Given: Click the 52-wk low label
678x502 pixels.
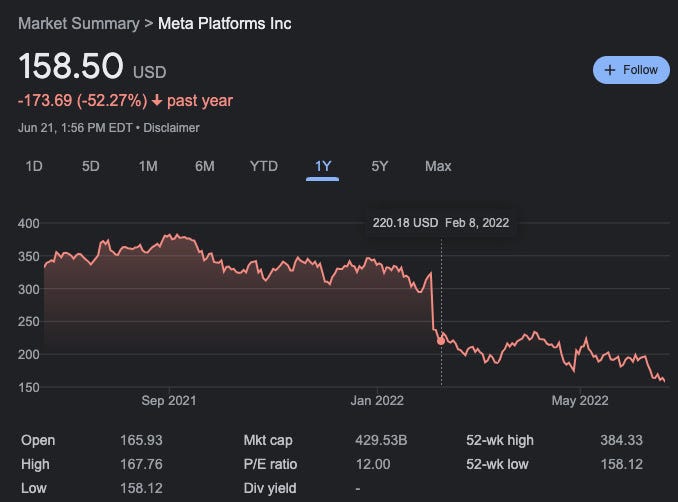Looking at the screenshot, I should click(497, 464).
